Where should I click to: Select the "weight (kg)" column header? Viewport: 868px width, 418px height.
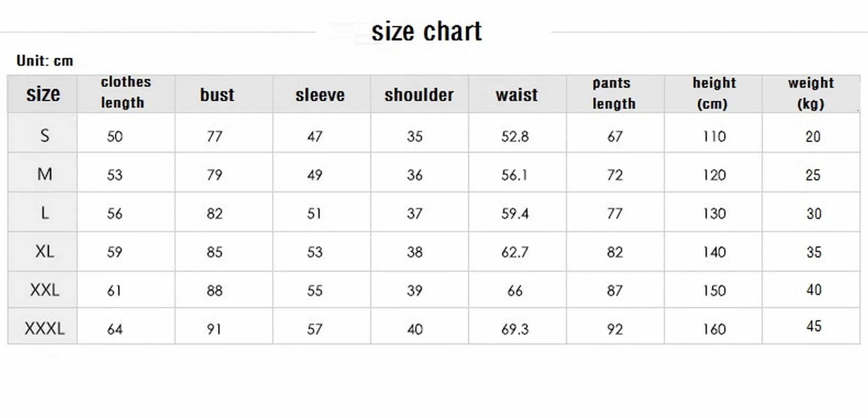pyautogui.click(x=811, y=93)
